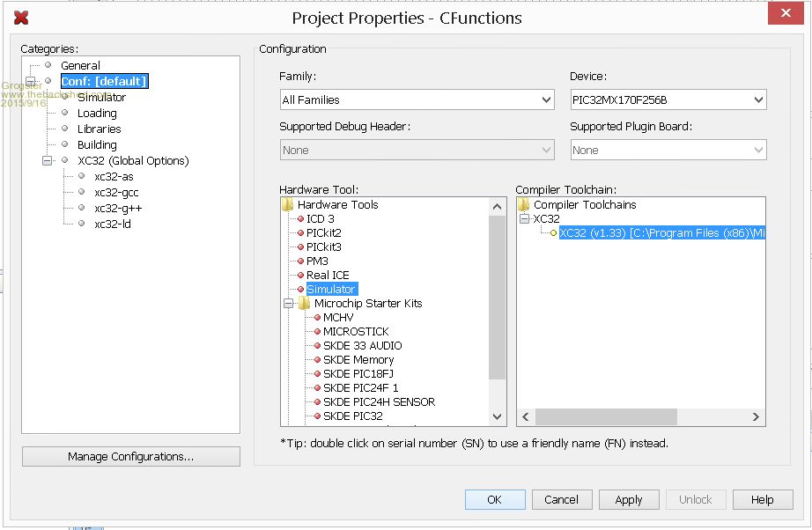Image resolution: width=812 pixels, height=530 pixels.
Task: Collapse the Conf: [default] category
Action: [x=30, y=81]
